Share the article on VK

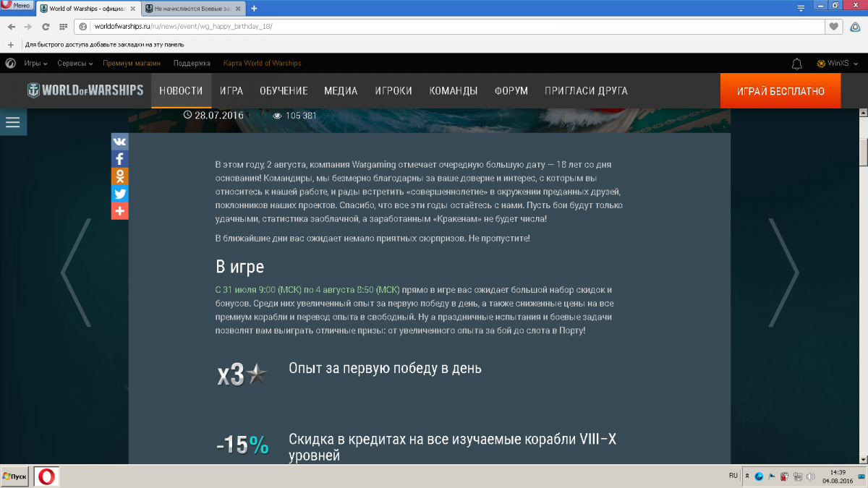(120, 142)
